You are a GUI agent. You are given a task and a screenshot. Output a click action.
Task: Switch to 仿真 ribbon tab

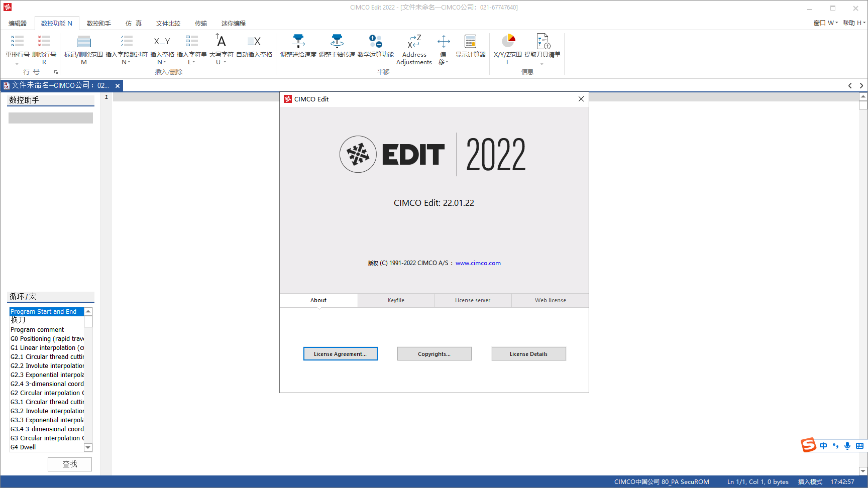click(x=134, y=24)
